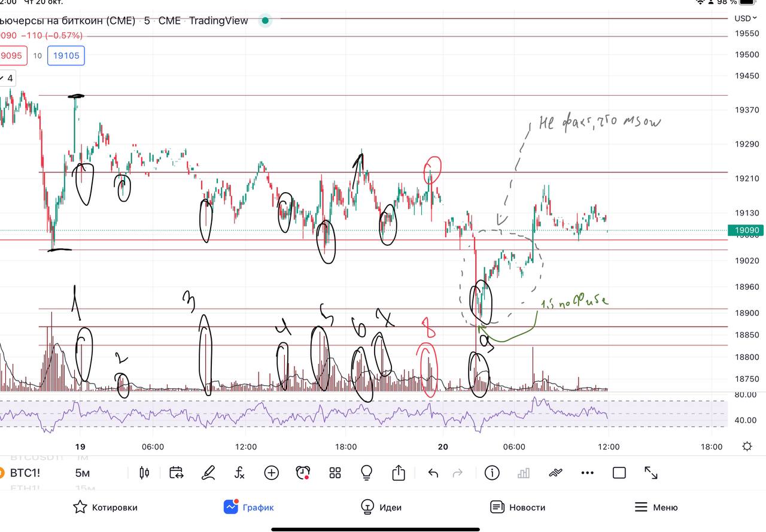
Task: Undo last action with back arrow
Action: coord(433,473)
